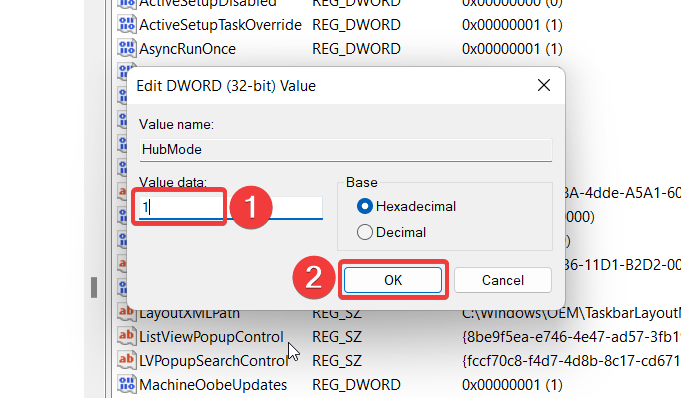
Task: Click the ListViewPopupControl string value icon
Action: (x=127, y=336)
